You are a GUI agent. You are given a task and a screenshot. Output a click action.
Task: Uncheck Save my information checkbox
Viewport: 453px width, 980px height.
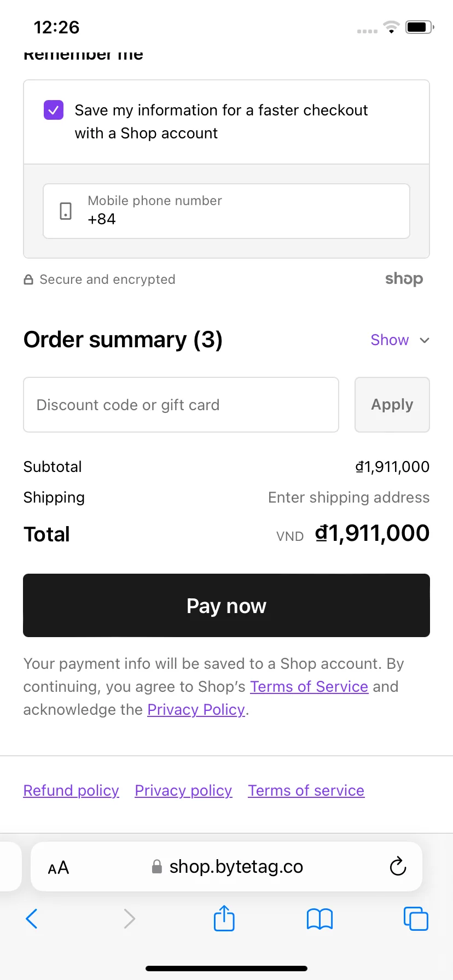point(54,110)
